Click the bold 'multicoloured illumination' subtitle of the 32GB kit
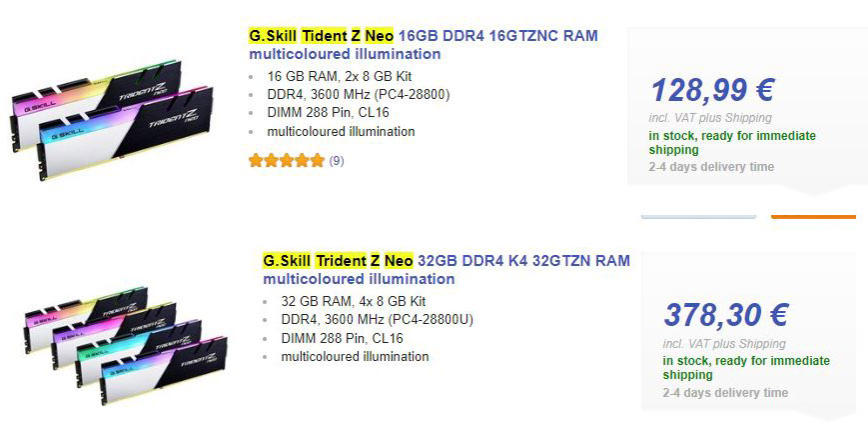The height and width of the screenshot is (428, 868). point(359,279)
